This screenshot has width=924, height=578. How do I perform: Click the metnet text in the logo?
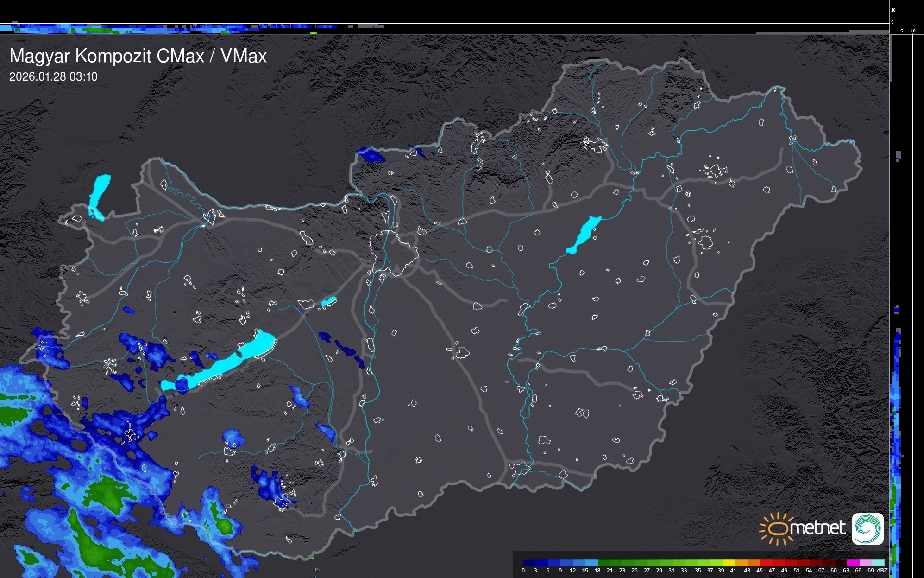click(x=817, y=528)
